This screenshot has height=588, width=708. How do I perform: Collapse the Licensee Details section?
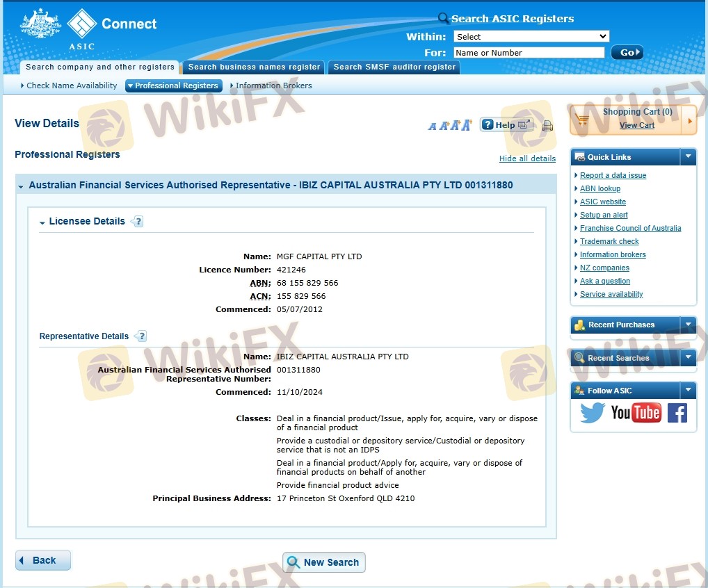point(42,222)
